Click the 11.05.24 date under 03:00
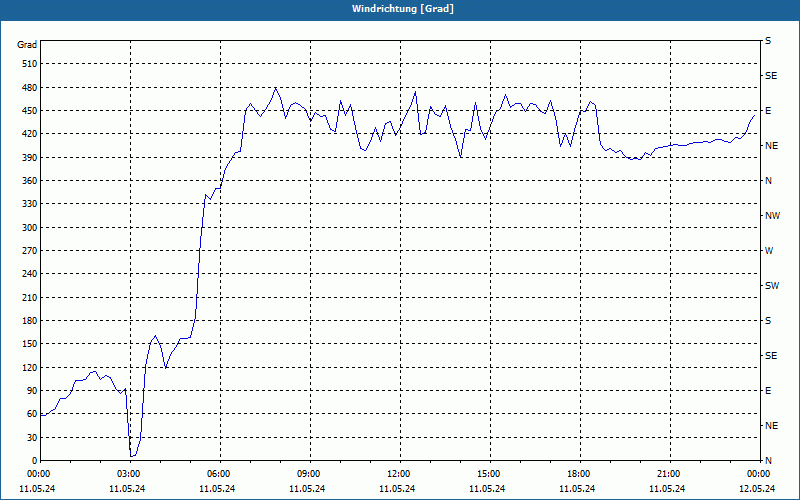The height and width of the screenshot is (500, 800). (x=127, y=488)
